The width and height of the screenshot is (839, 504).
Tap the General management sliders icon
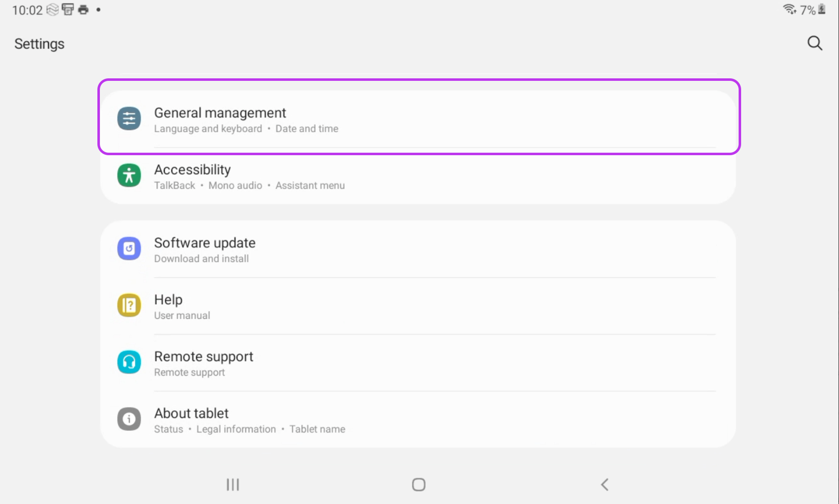pos(129,119)
